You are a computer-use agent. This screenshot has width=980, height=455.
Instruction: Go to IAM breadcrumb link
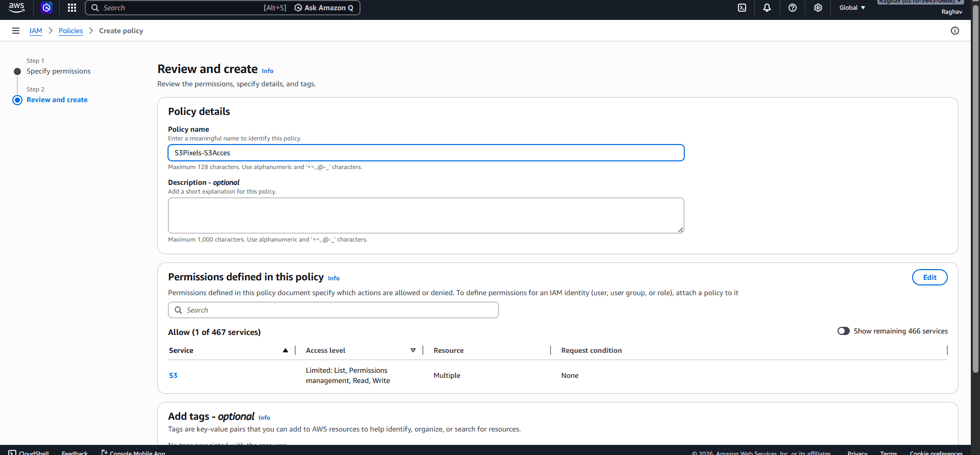tap(36, 31)
